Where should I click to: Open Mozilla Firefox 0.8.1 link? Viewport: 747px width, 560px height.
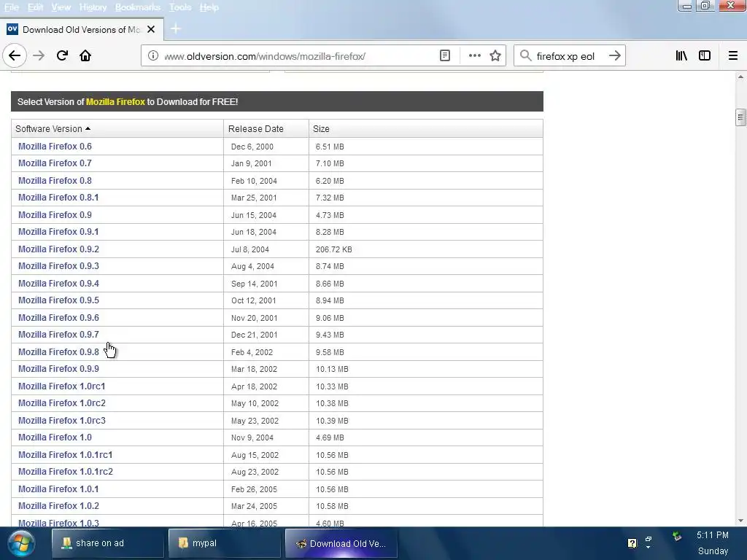[x=58, y=198]
